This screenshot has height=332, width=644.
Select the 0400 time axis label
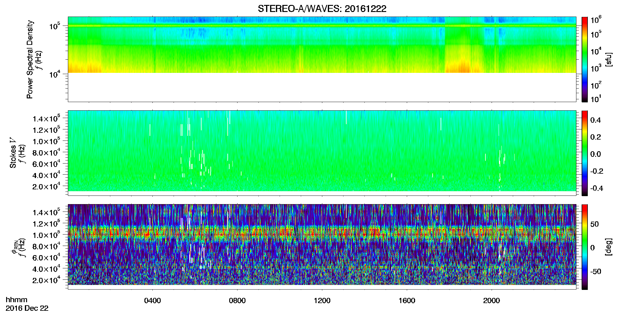coord(152,301)
